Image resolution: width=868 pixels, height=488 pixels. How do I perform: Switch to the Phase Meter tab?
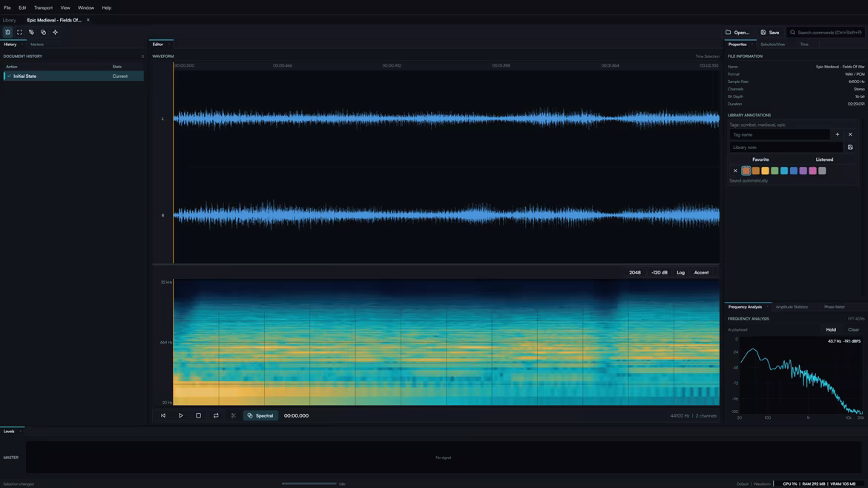click(834, 307)
